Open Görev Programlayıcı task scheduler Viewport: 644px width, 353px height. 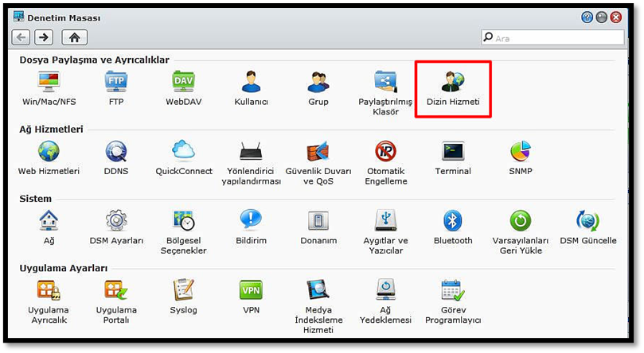tap(453, 290)
